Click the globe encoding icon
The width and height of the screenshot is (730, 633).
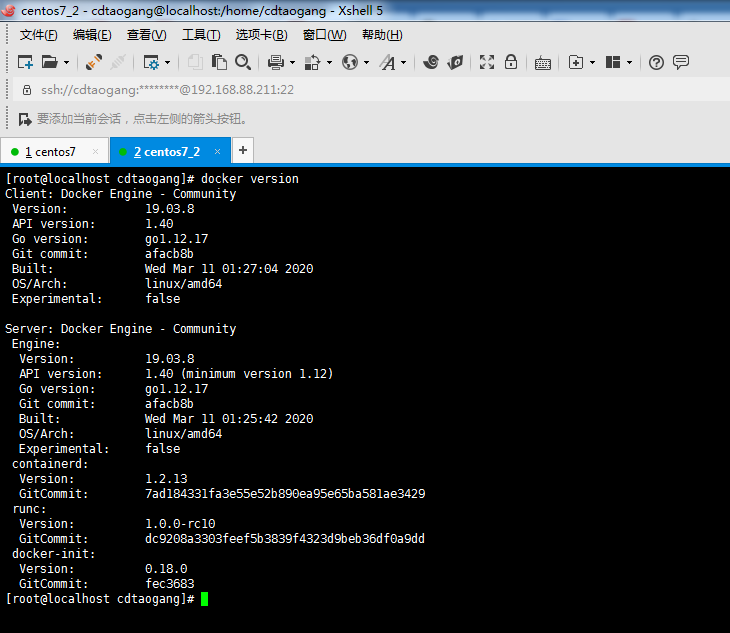tap(350, 62)
